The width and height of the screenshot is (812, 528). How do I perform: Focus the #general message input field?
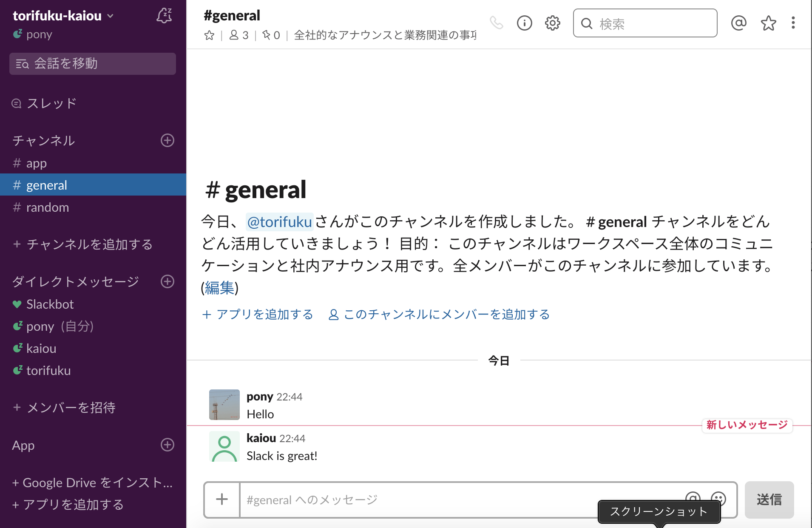[x=461, y=500]
